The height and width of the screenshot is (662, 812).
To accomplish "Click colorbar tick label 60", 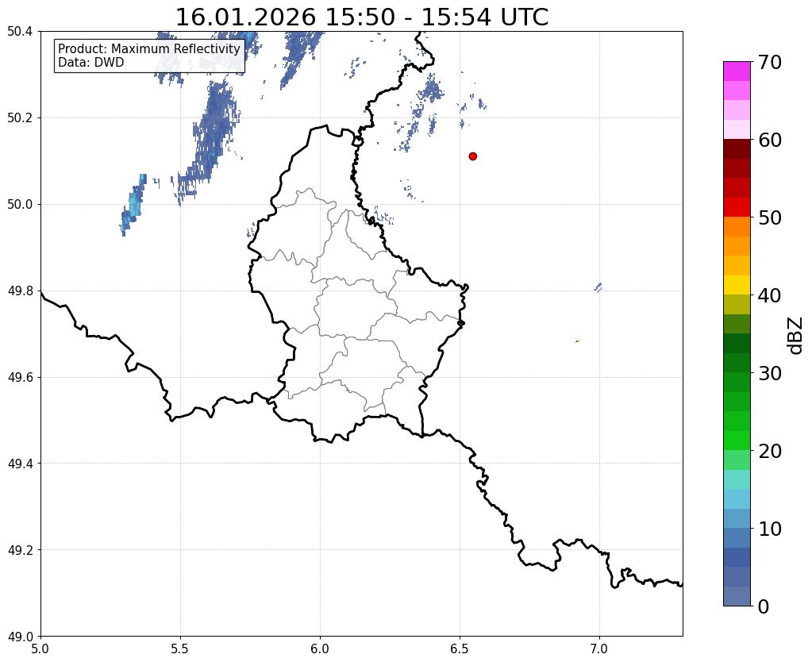I will tap(770, 140).
